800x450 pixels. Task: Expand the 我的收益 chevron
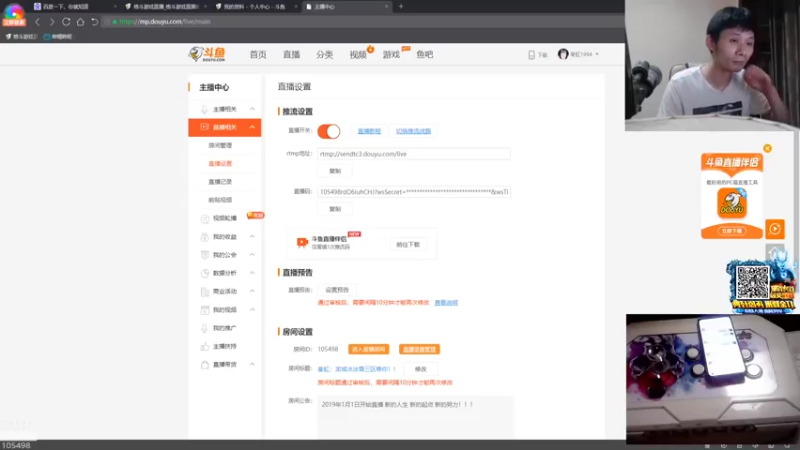252,237
